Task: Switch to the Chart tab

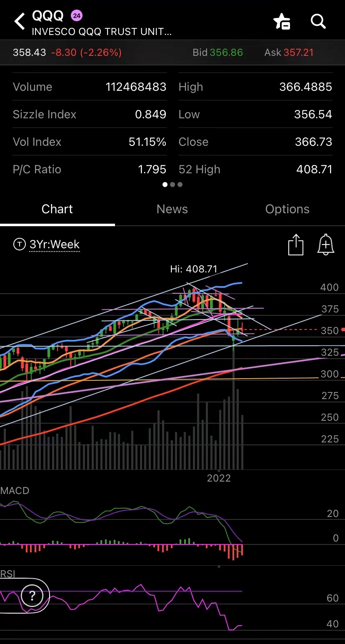Action: (57, 209)
